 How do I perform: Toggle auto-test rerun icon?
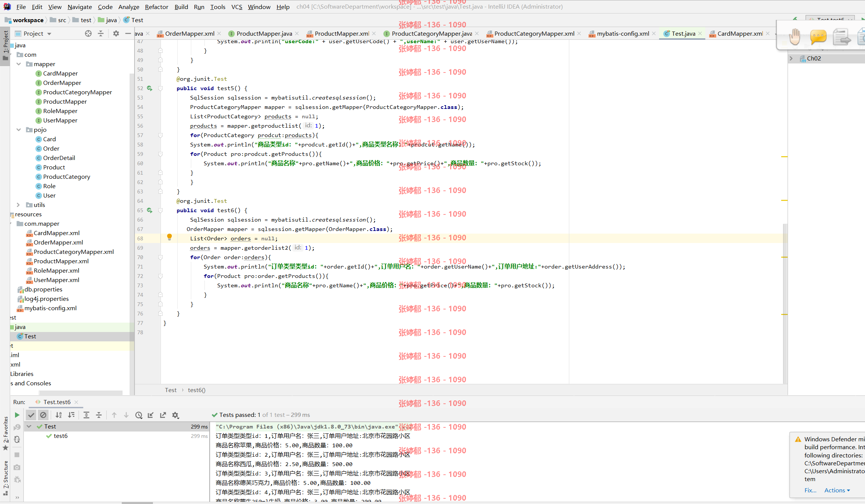tap(17, 439)
